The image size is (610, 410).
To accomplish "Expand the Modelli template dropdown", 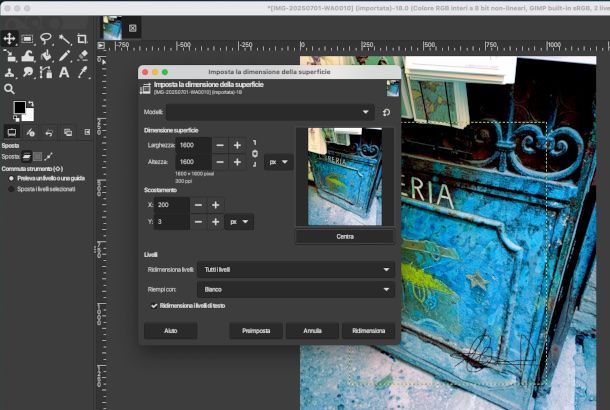I will tap(269, 113).
